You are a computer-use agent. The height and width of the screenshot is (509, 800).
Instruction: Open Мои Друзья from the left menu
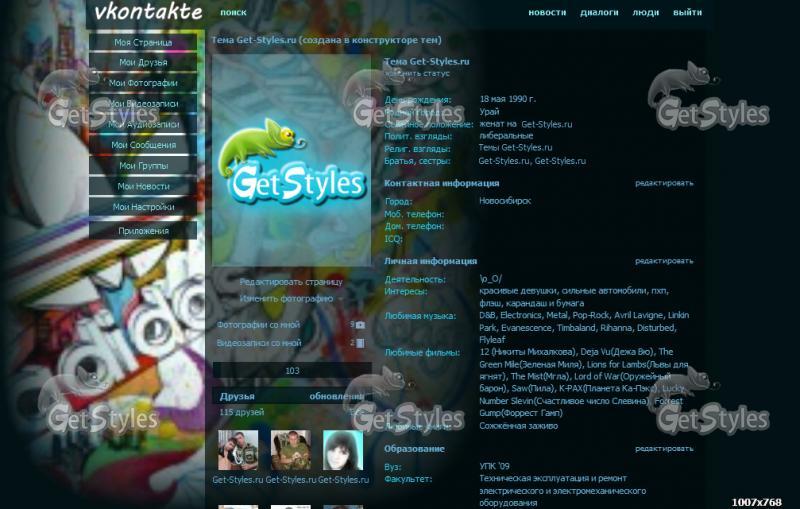[x=142, y=63]
